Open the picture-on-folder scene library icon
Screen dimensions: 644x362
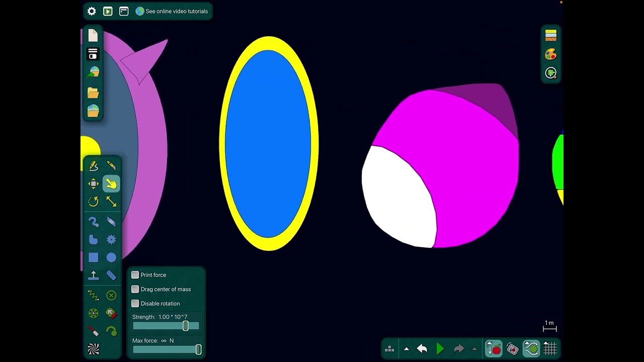pos(93,111)
